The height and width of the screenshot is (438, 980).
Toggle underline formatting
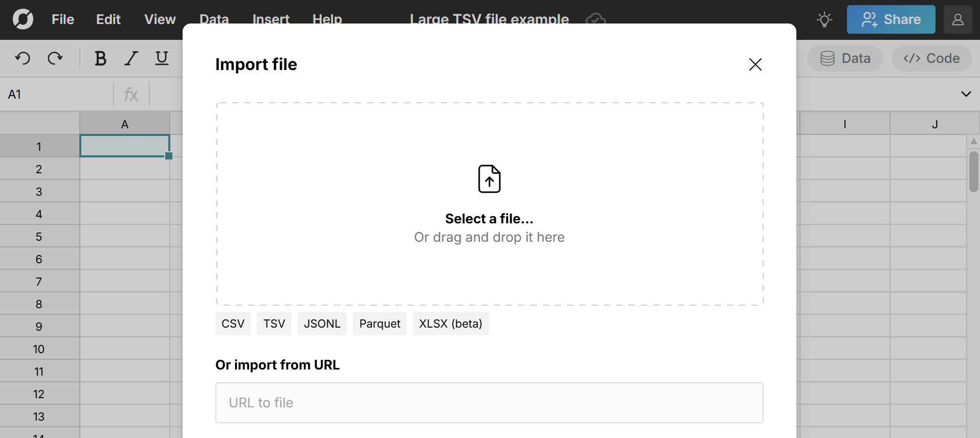(162, 58)
